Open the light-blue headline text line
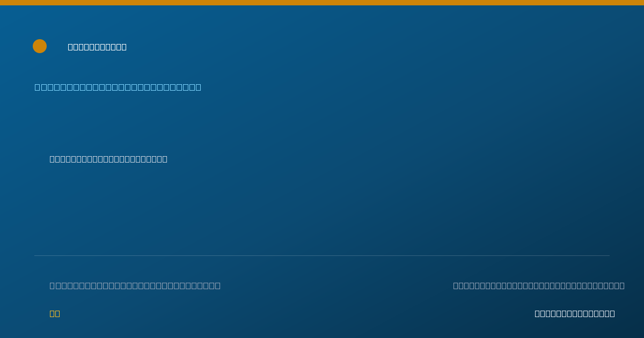Viewport: 644px width, 338px height. [118, 87]
